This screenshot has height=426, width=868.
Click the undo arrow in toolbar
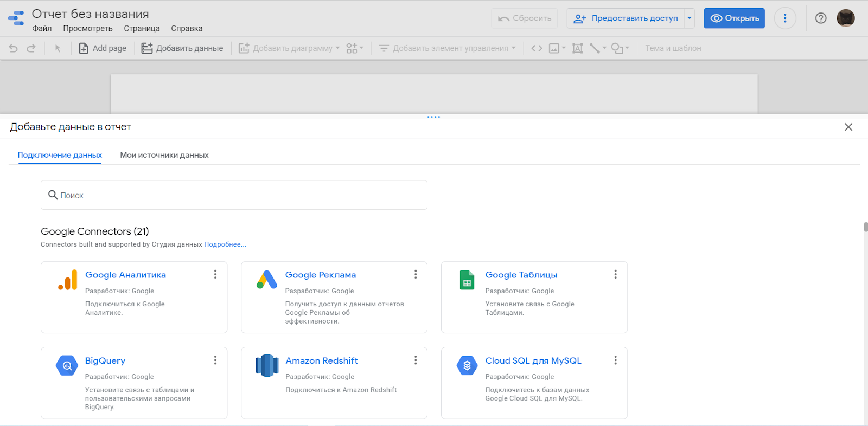pos(14,48)
